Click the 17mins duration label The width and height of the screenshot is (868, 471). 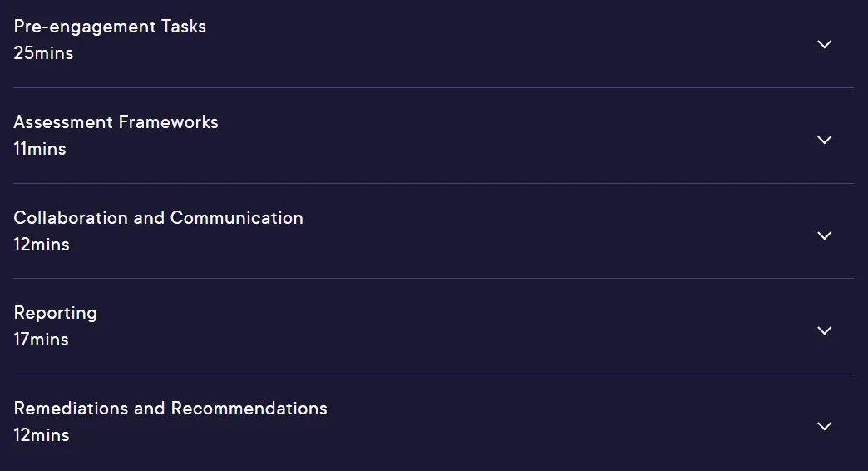pyautogui.click(x=41, y=340)
